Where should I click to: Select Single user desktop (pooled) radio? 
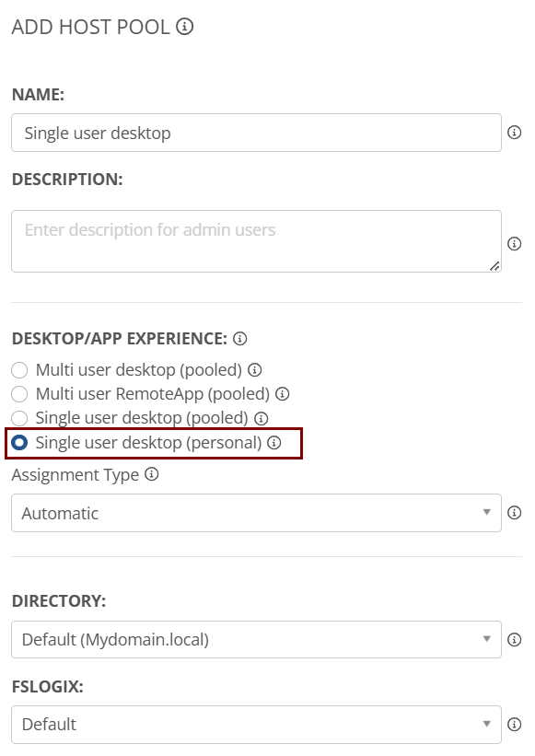coord(19,418)
